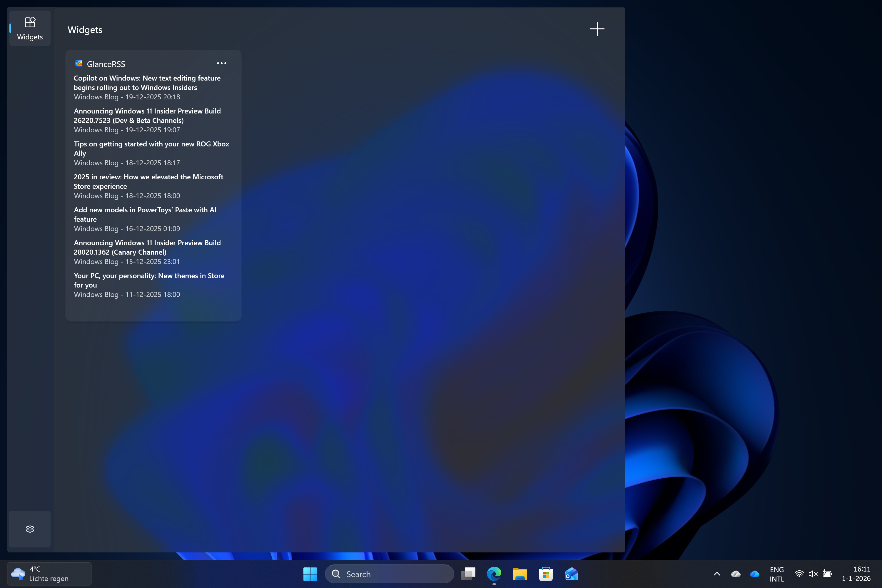Show hidden icons tray chevron
This screenshot has width=882, height=588.
pos(717,574)
